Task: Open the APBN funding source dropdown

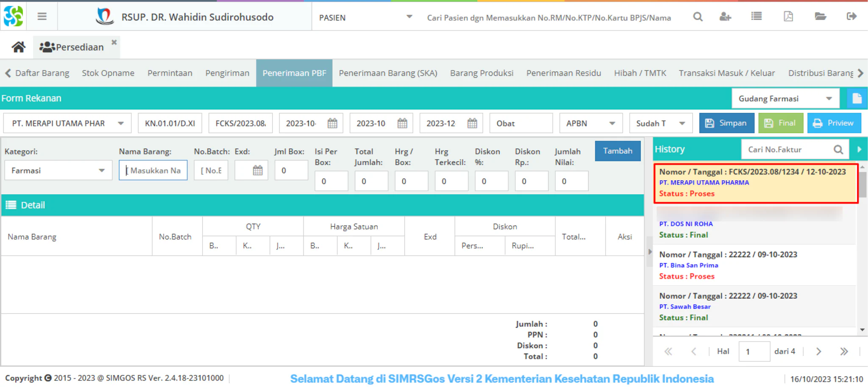Action: [612, 123]
